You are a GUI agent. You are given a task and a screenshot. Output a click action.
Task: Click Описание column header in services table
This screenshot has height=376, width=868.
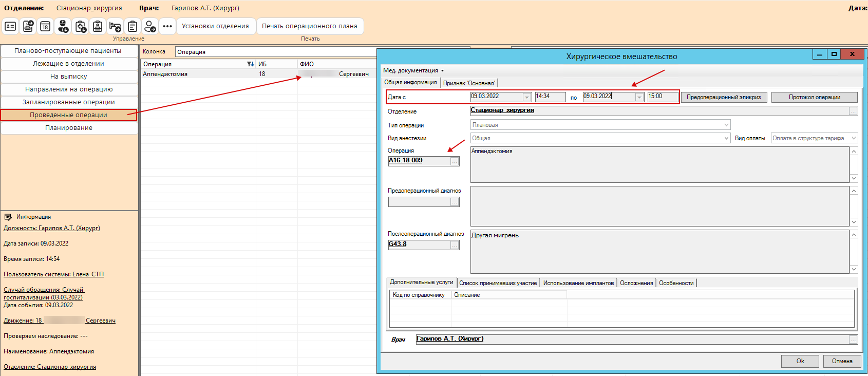point(509,295)
